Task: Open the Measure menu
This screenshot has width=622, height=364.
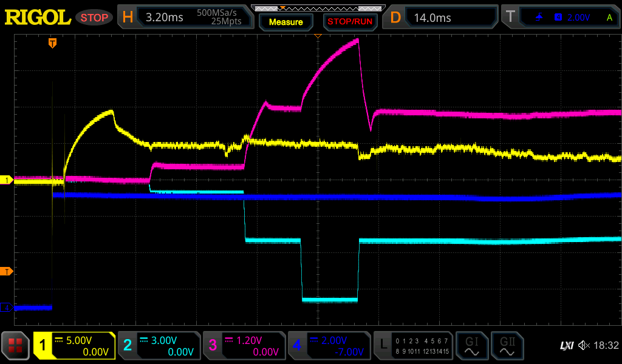Action: tap(285, 22)
